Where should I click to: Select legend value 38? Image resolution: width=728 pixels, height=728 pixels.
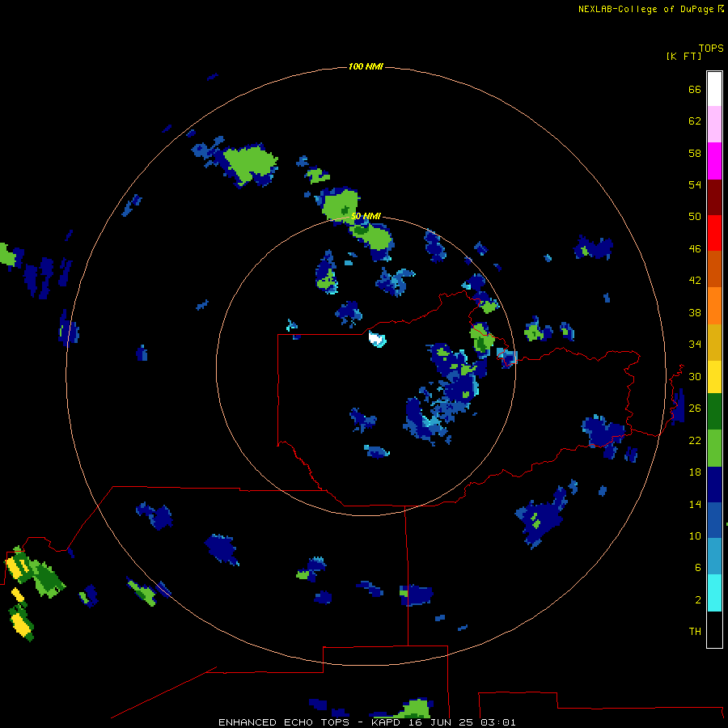[x=695, y=312]
